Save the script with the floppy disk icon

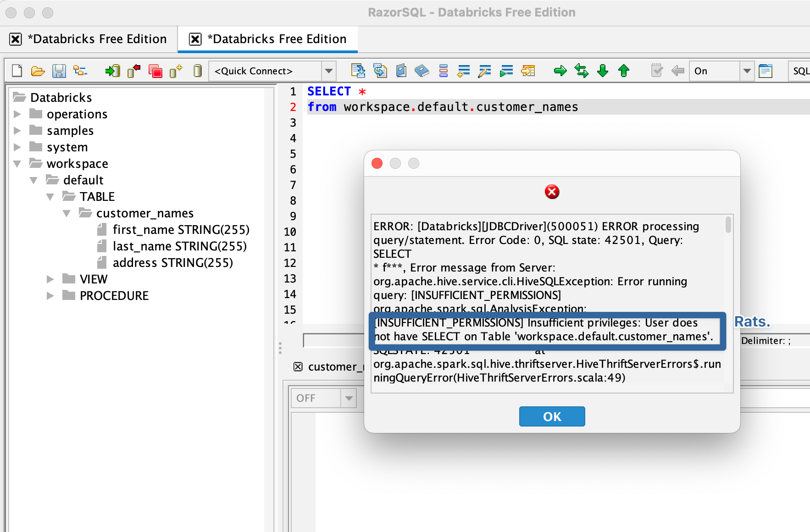tap(59, 71)
